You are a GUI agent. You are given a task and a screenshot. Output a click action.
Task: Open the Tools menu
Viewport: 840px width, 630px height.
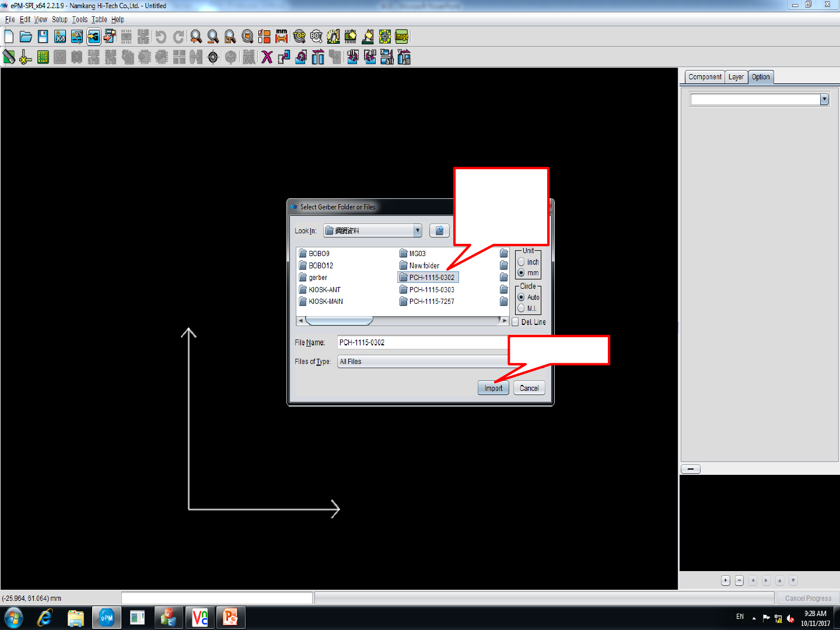[x=80, y=19]
